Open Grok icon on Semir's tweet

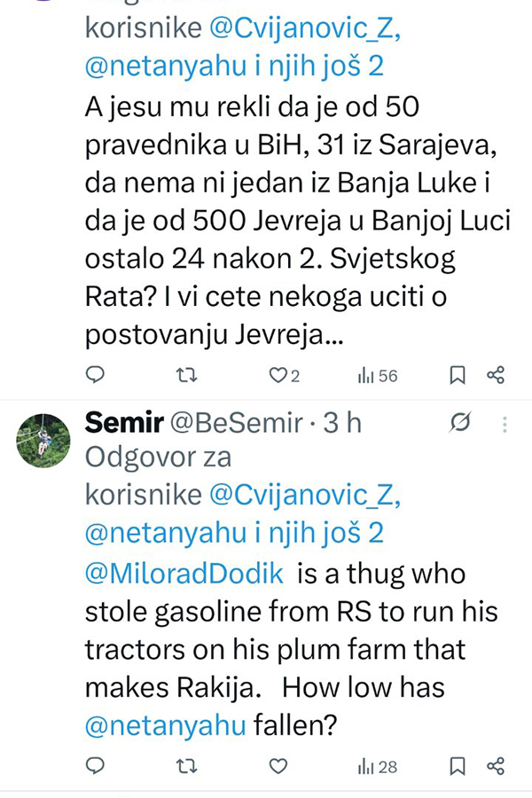[x=460, y=425]
